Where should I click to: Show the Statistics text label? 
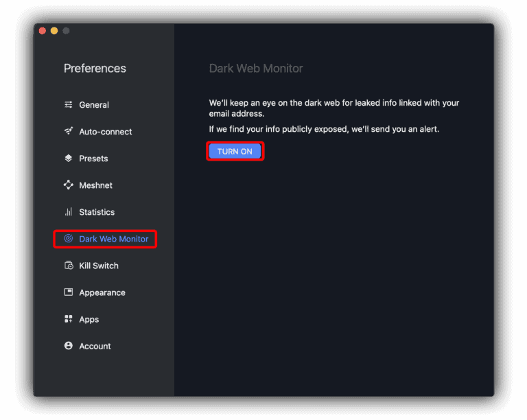tap(97, 212)
